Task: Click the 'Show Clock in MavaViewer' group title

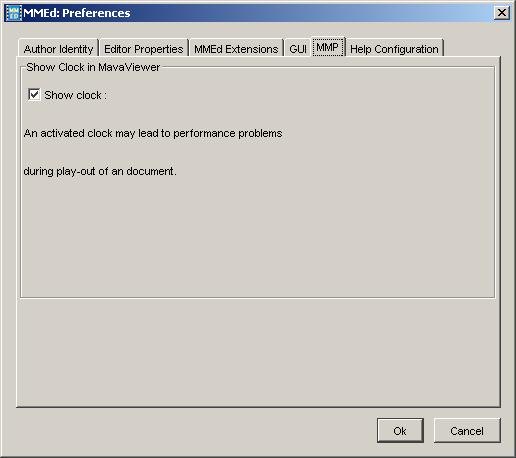Action: click(93, 67)
